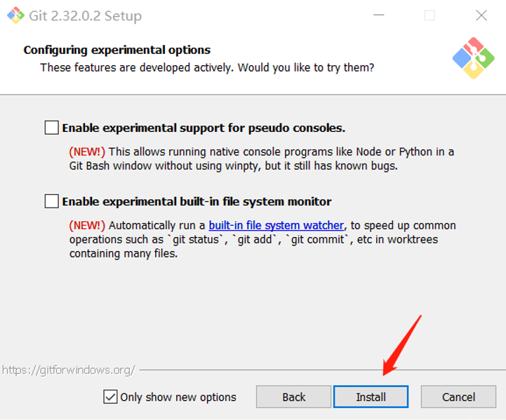Minimize the Git Setup window
This screenshot has width=506, height=420.
(x=379, y=15)
